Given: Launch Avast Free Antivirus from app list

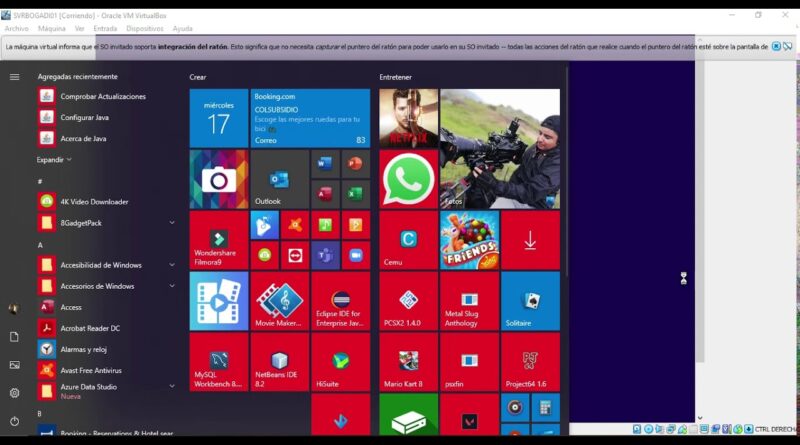Looking at the screenshot, I should (106, 370).
